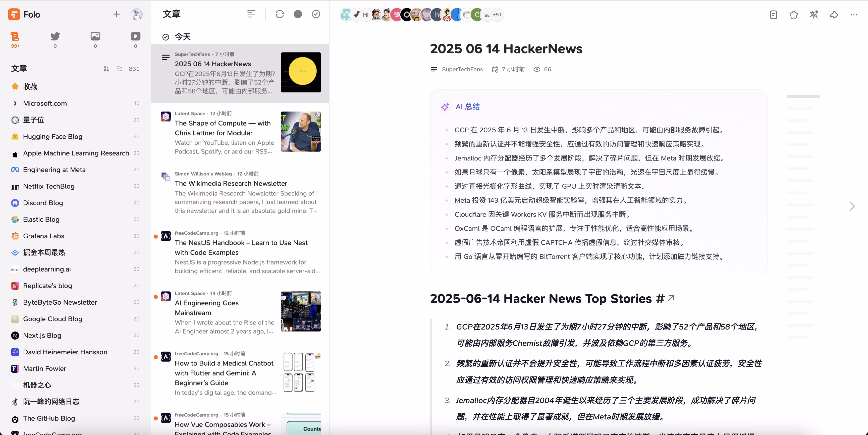
Task: Select the Hugging Face Blog feed
Action: pos(75,136)
